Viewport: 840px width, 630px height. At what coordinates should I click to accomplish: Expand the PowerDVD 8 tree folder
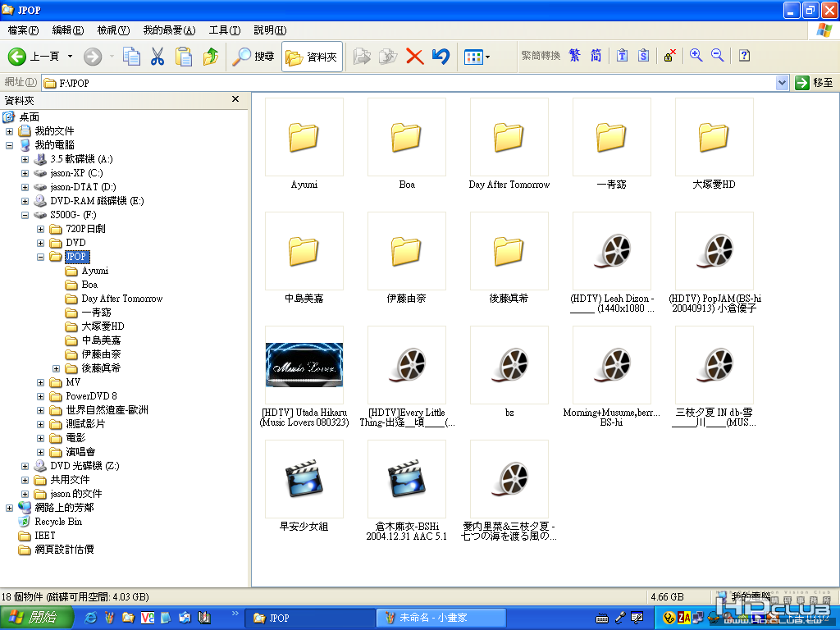(x=40, y=396)
